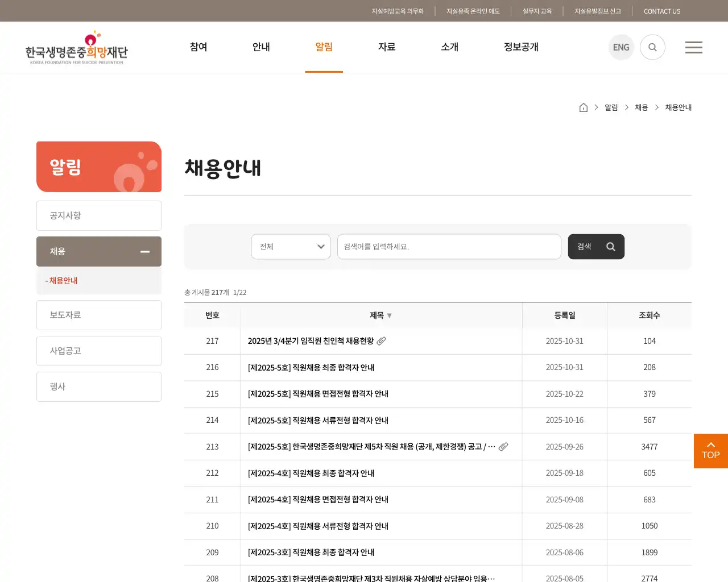This screenshot has height=582, width=728.
Task: Collapse the 채용 sidebar section
Action: click(x=144, y=251)
